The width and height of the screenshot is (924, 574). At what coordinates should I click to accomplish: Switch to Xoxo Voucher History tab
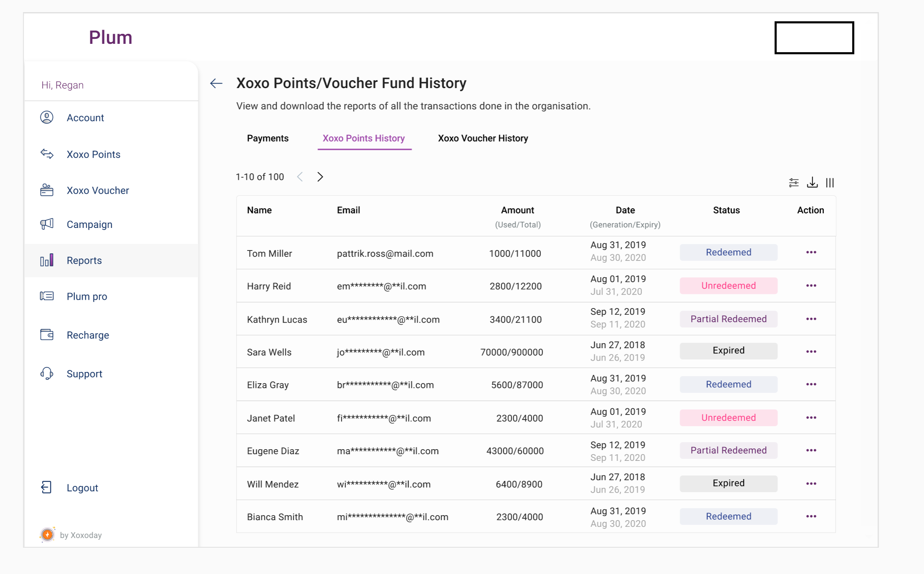[x=483, y=138]
